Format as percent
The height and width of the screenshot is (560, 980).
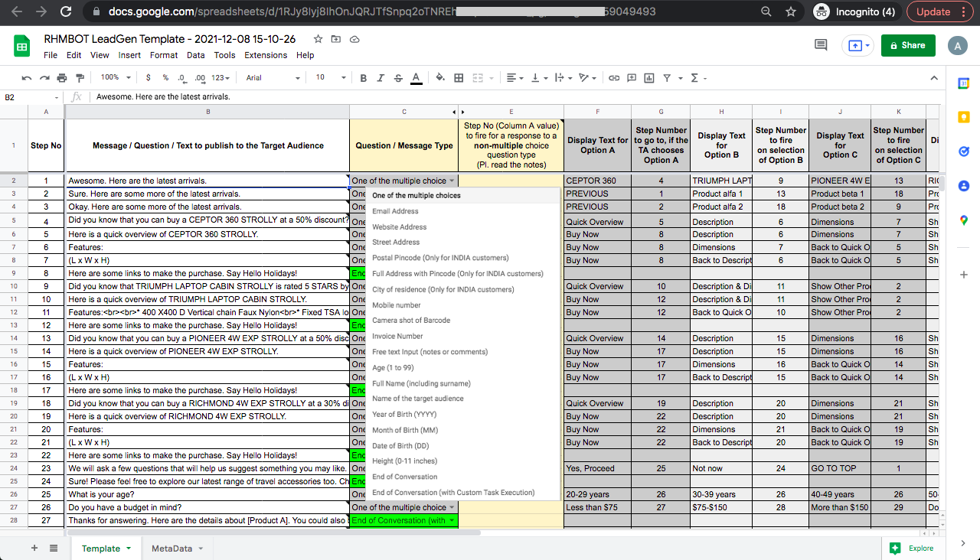pos(165,77)
